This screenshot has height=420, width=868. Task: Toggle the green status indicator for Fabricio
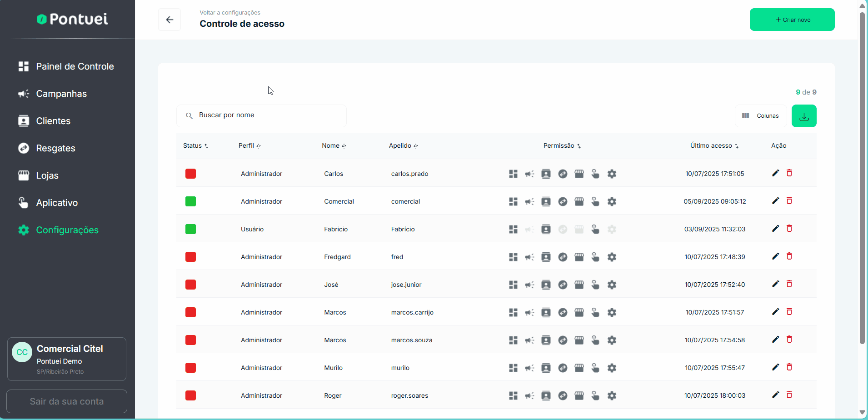(x=190, y=229)
